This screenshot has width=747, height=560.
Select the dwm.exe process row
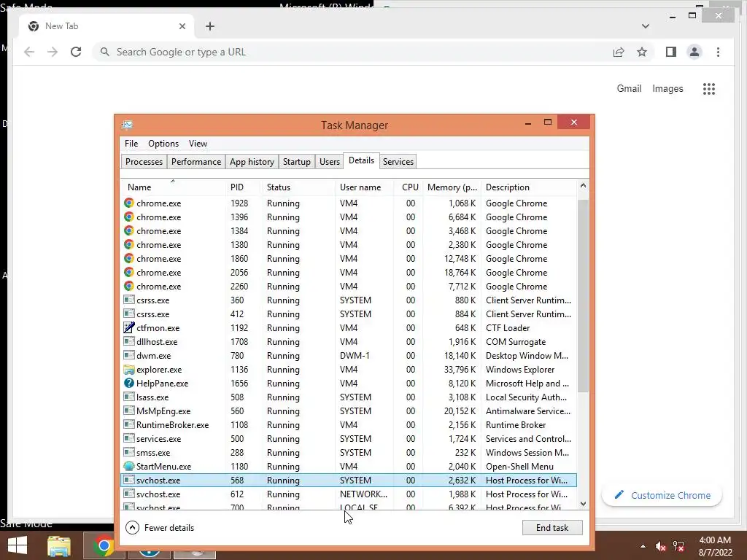(349, 355)
